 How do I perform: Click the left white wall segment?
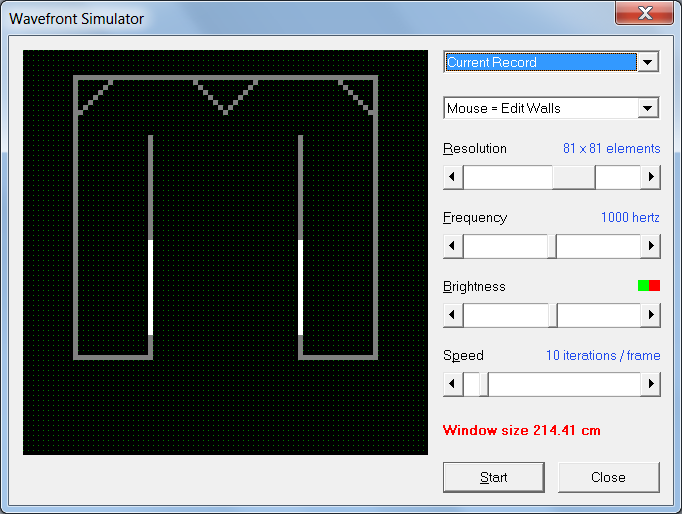(x=150, y=287)
